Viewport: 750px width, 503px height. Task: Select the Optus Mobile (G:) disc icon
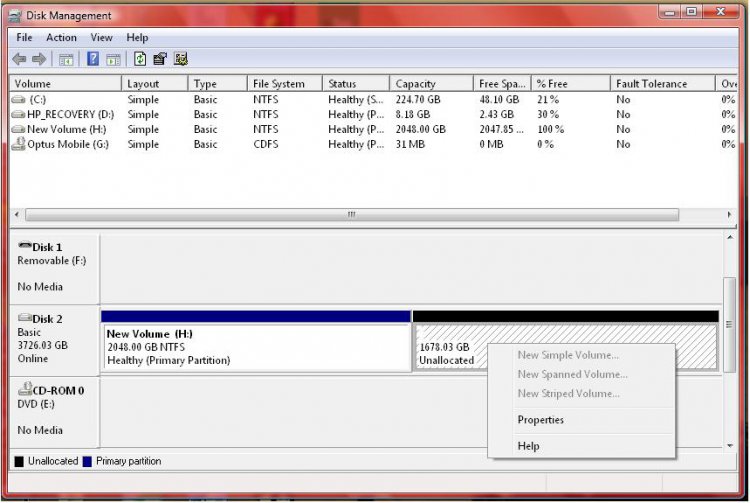18,144
